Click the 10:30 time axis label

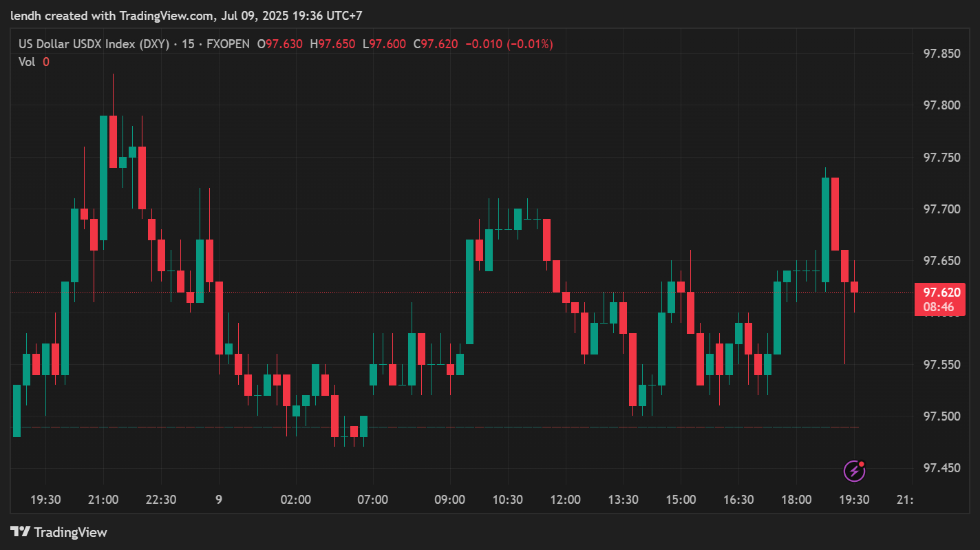508,500
